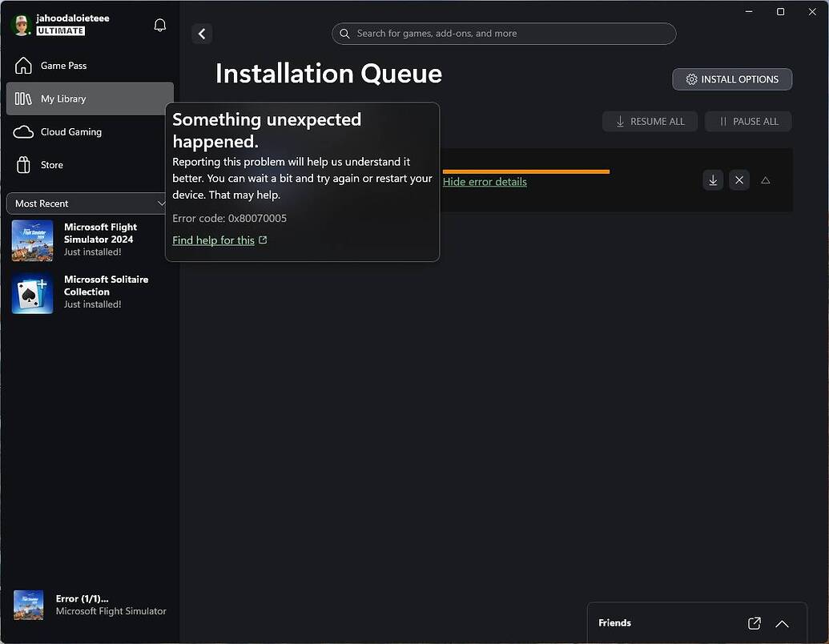Click Find help for this link

pos(214,239)
